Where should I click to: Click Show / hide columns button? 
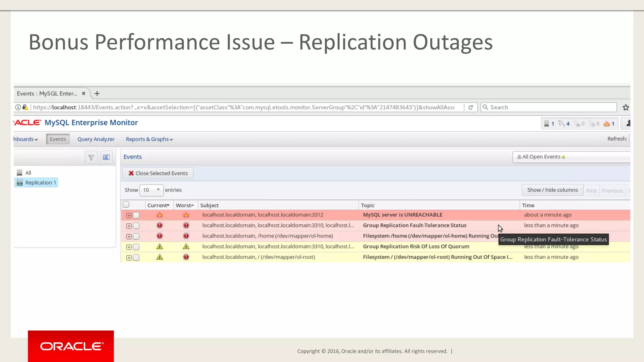click(x=552, y=190)
